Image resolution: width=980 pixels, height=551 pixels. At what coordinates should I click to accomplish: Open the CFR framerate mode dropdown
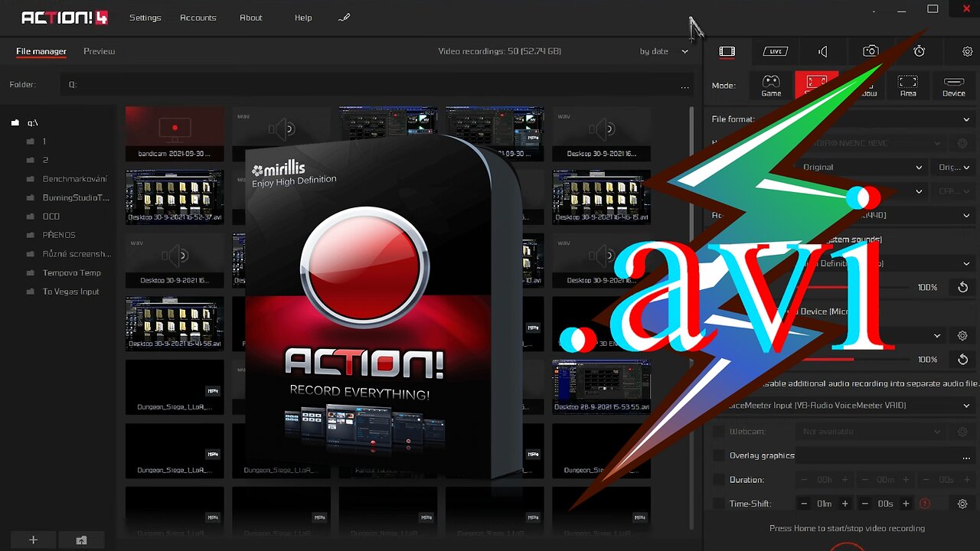(953, 191)
